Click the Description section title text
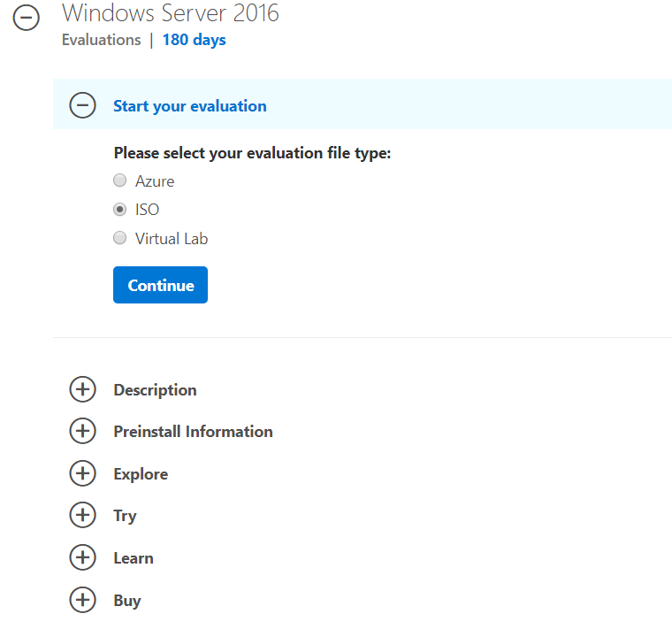This screenshot has width=672, height=637. point(155,390)
